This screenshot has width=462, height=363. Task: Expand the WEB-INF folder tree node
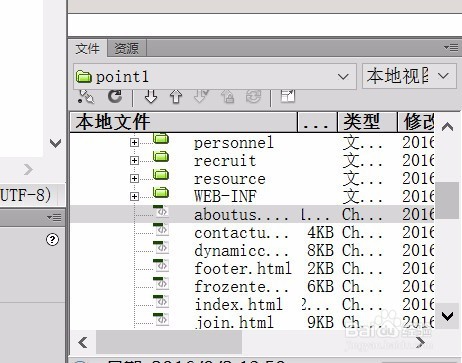point(134,196)
